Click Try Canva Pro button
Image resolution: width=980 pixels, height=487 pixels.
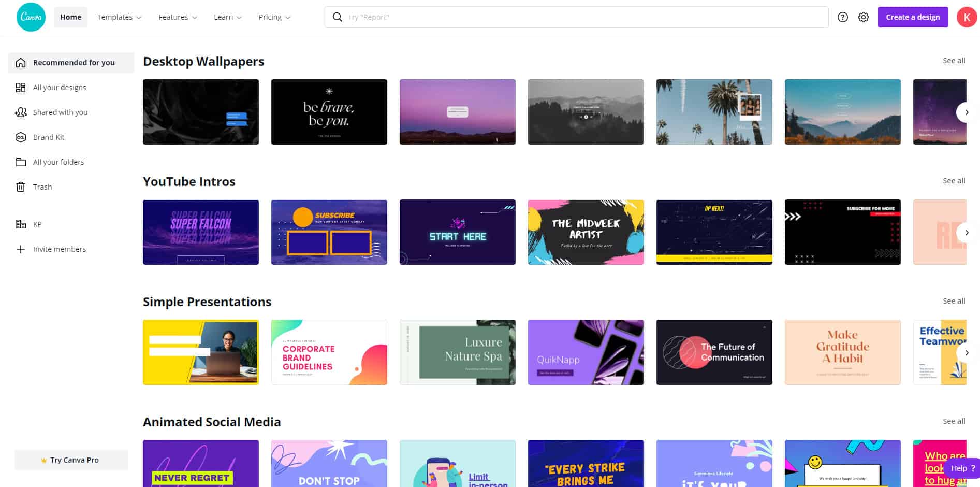71,460
